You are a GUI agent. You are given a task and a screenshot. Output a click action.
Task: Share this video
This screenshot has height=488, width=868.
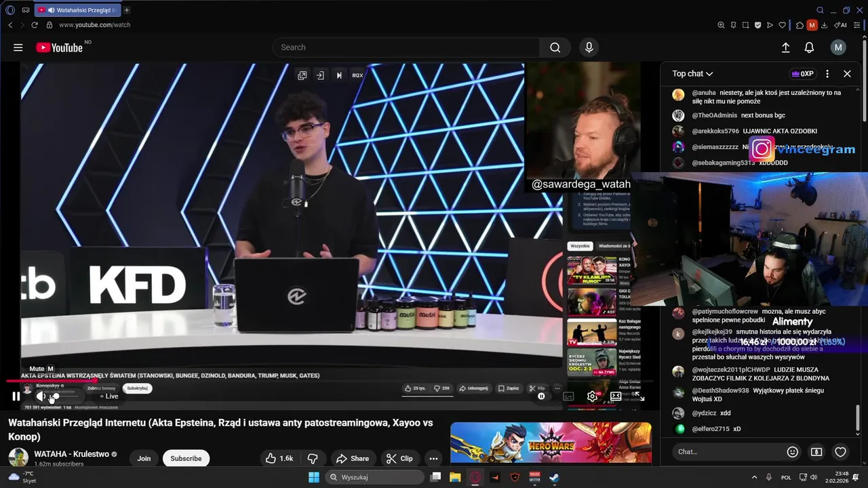pyautogui.click(x=353, y=458)
